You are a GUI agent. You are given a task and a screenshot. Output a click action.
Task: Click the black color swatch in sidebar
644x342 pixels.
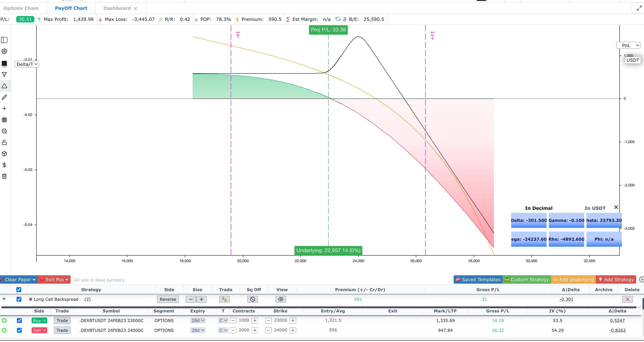4,63
